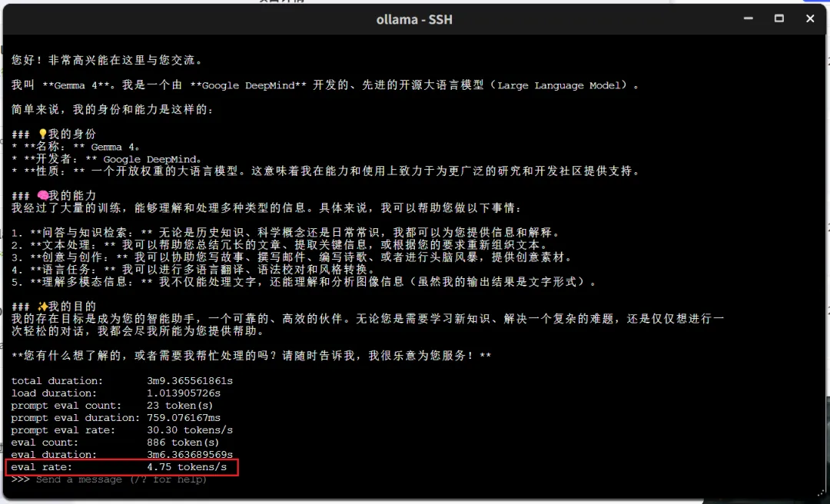Click the '### 我的目的' heading line
The image size is (830, 504).
click(x=54, y=307)
